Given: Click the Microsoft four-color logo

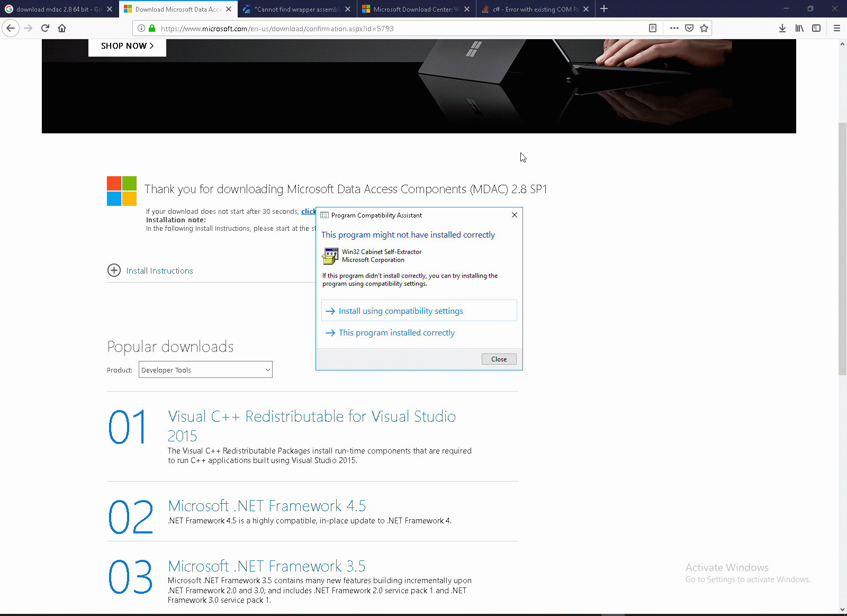Looking at the screenshot, I should (122, 191).
